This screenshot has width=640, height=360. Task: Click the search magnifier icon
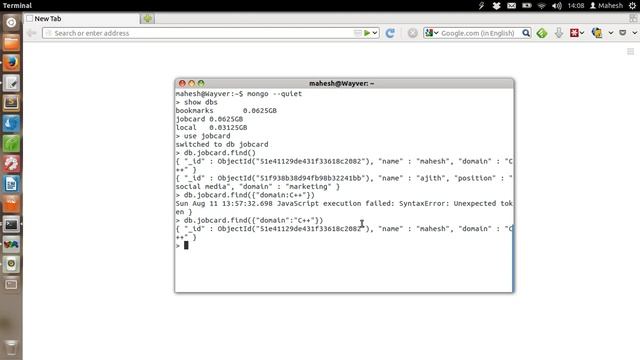(x=526, y=33)
